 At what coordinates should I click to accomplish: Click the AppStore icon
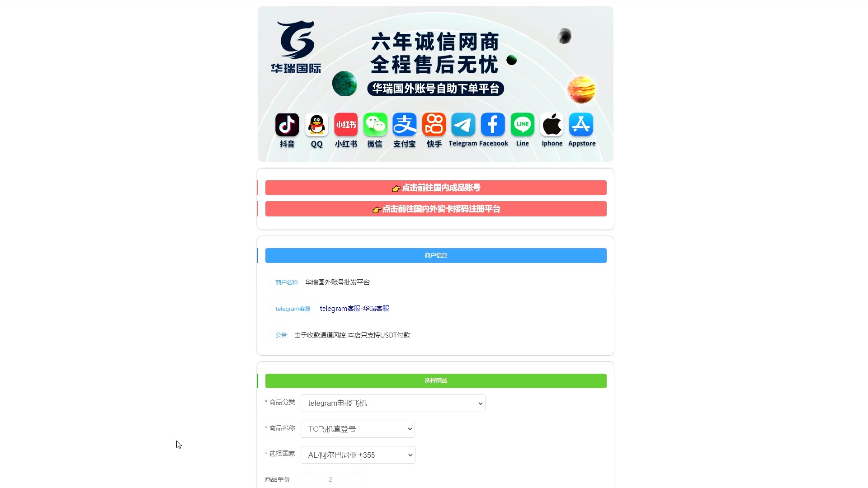click(x=581, y=125)
